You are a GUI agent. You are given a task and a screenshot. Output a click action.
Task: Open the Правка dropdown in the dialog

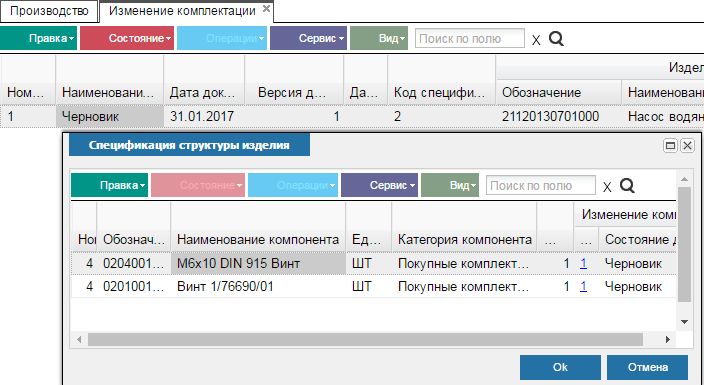click(110, 185)
